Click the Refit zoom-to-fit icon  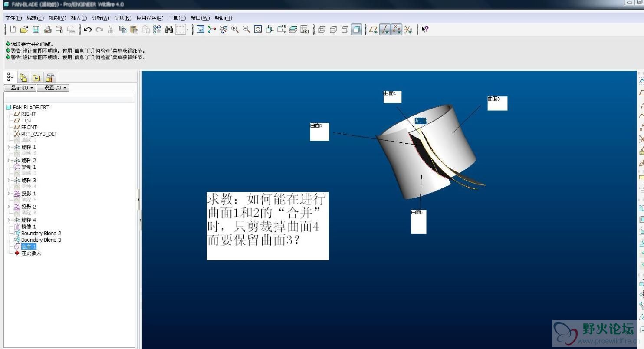coord(258,30)
